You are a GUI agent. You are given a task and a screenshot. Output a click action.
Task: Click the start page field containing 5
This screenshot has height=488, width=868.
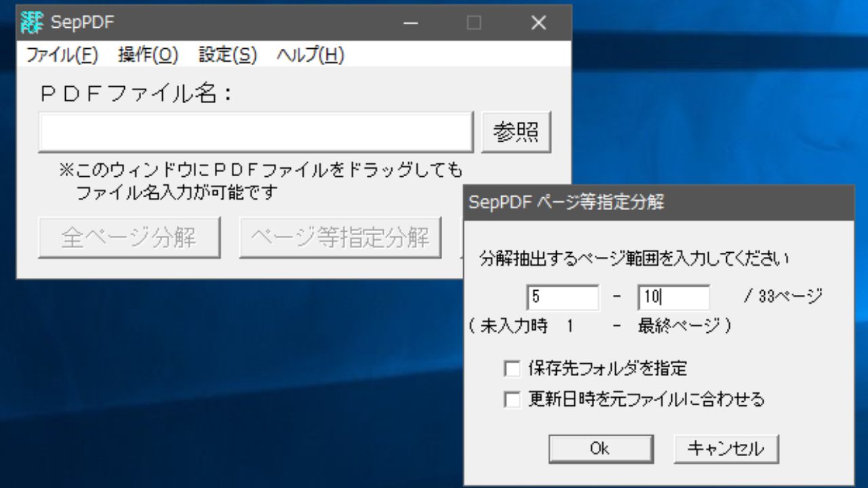click(562, 297)
